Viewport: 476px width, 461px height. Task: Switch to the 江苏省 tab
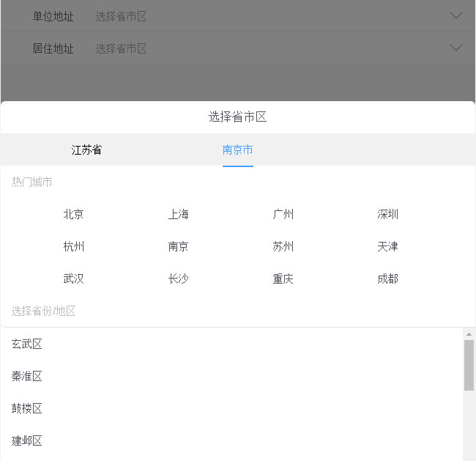(x=86, y=150)
